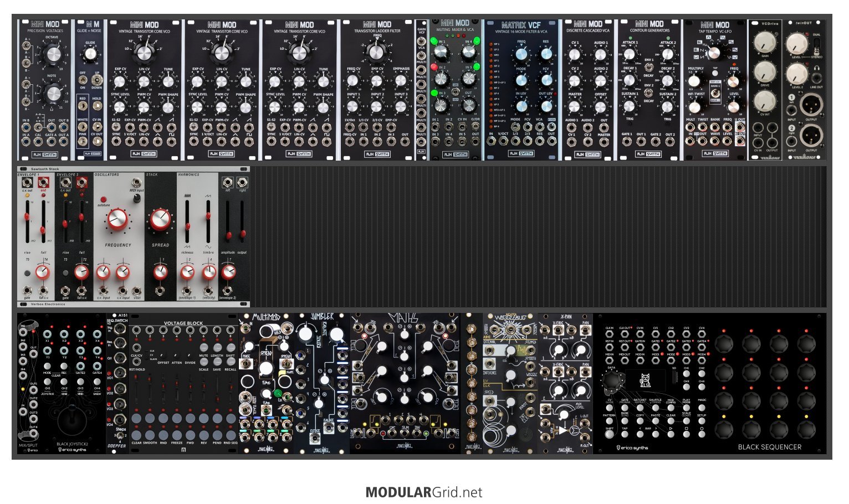The image size is (849, 504).
Task: Hit the red autotune button on Sawtooth Stack
Action: (104, 199)
